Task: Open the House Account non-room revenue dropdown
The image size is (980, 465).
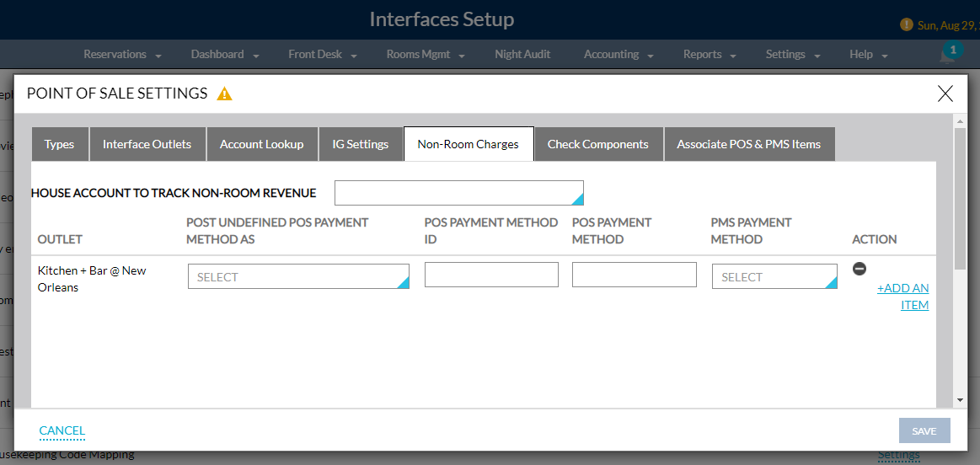Action: (458, 193)
